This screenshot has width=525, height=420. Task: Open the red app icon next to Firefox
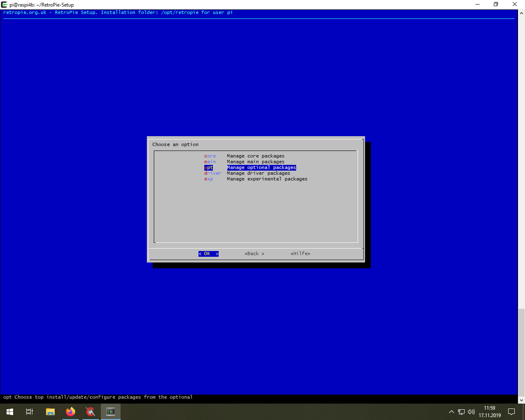point(91,412)
